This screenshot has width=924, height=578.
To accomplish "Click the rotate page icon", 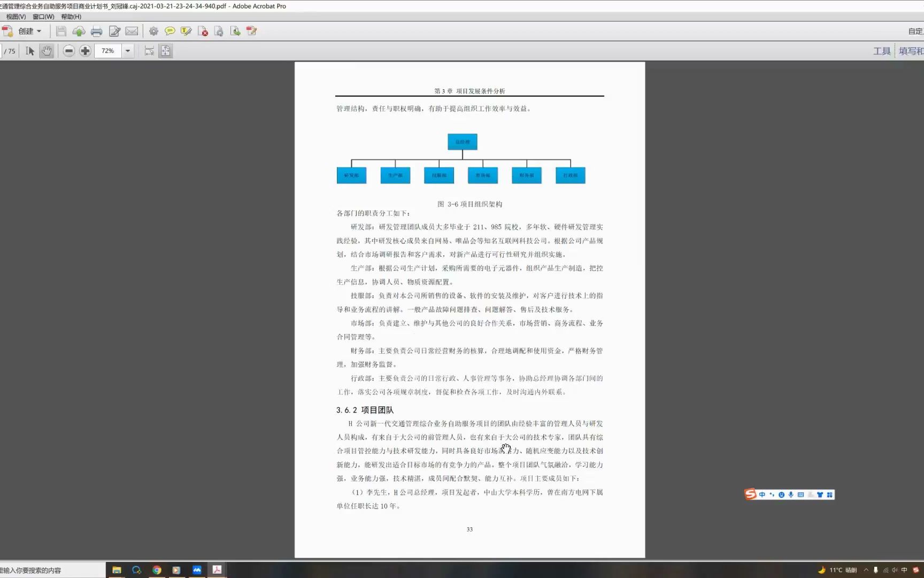I will tap(219, 31).
